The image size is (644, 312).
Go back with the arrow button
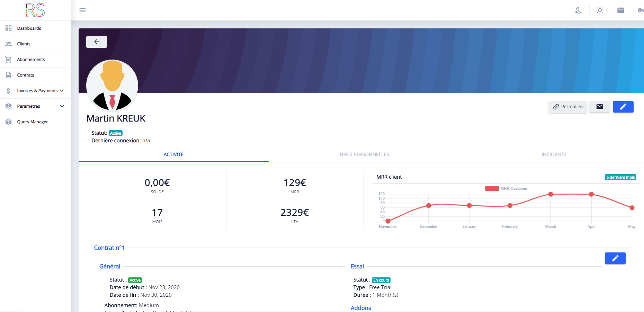point(97,42)
